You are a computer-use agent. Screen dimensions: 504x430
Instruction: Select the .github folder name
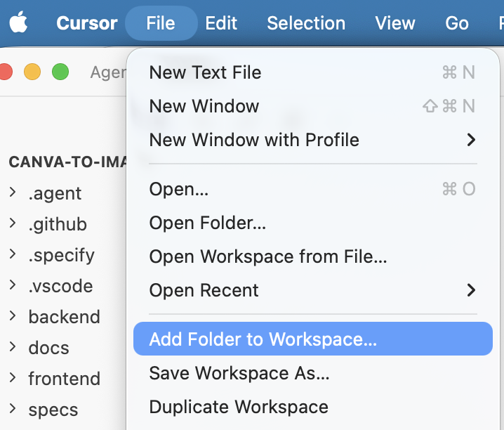[58, 224]
